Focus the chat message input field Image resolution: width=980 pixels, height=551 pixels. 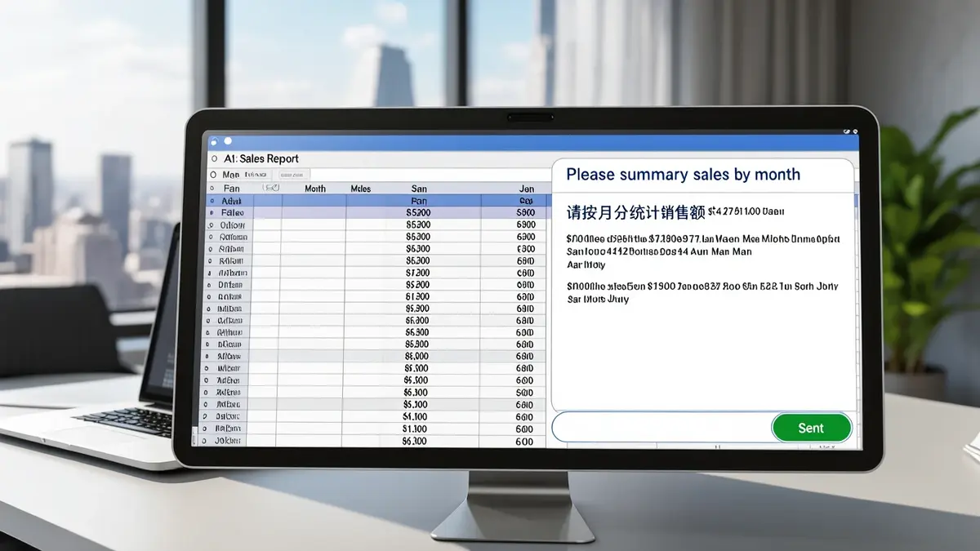662,428
